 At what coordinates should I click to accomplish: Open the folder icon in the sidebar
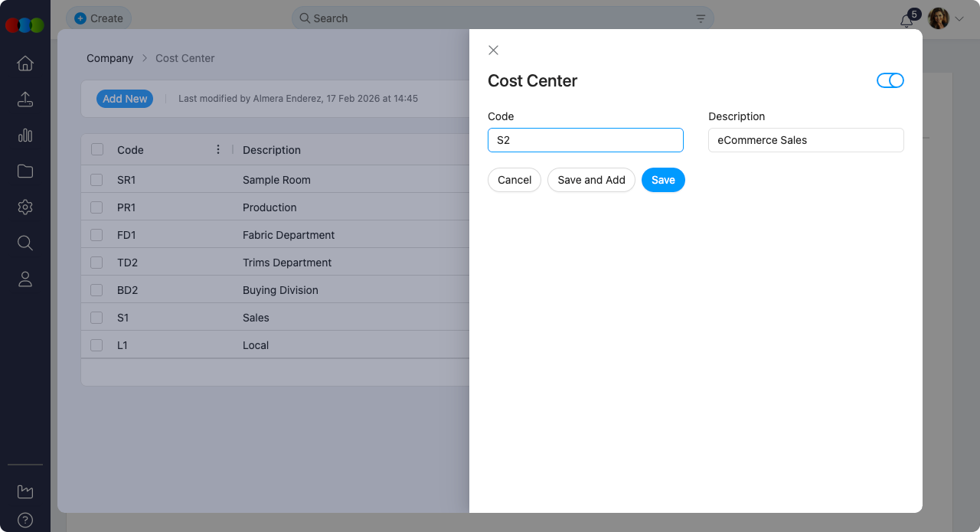[25, 171]
